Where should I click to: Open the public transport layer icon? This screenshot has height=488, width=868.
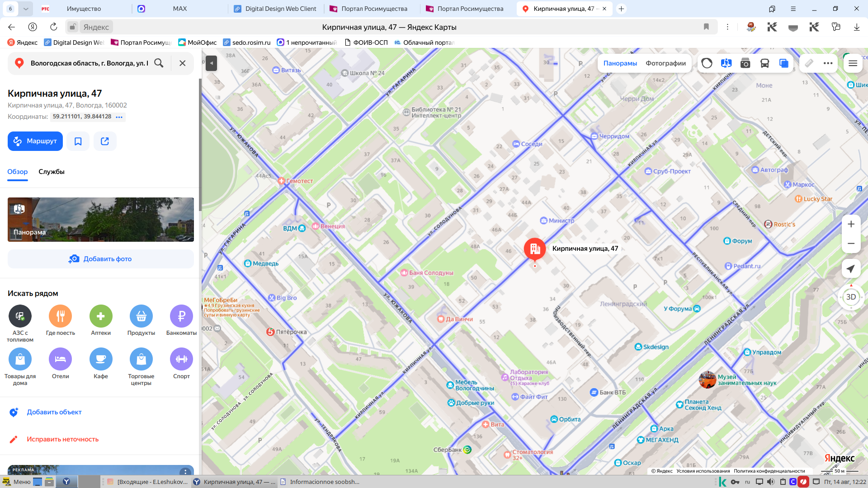[x=765, y=63]
